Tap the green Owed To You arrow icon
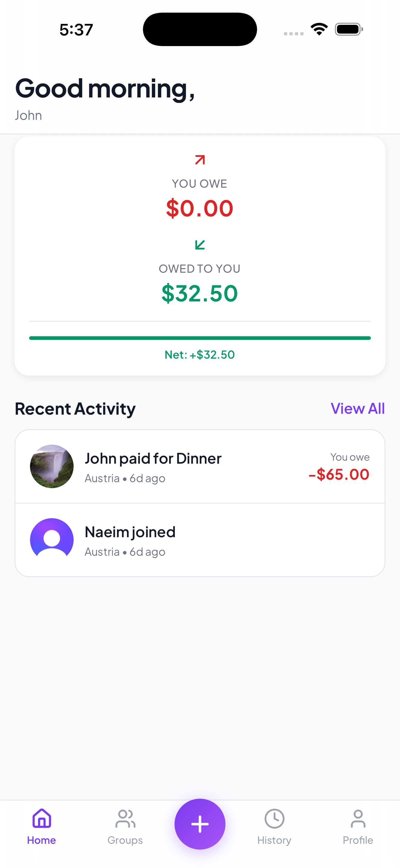The image size is (400, 868). coord(200,245)
